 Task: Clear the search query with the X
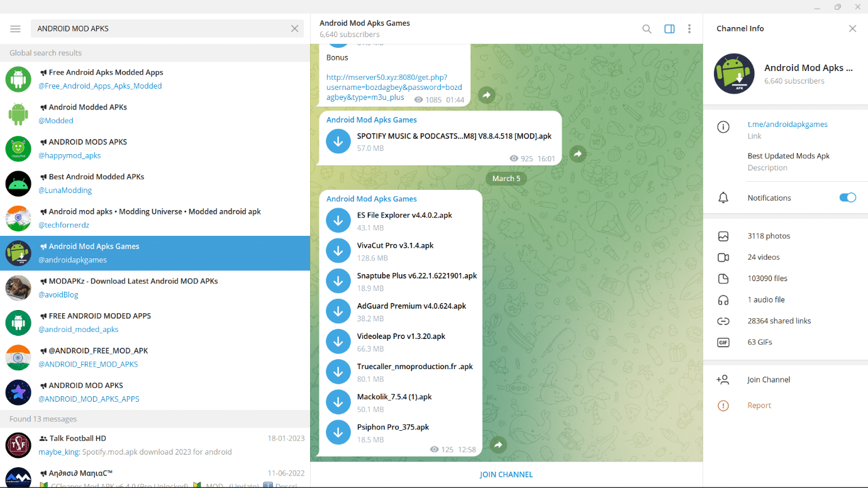(x=294, y=28)
